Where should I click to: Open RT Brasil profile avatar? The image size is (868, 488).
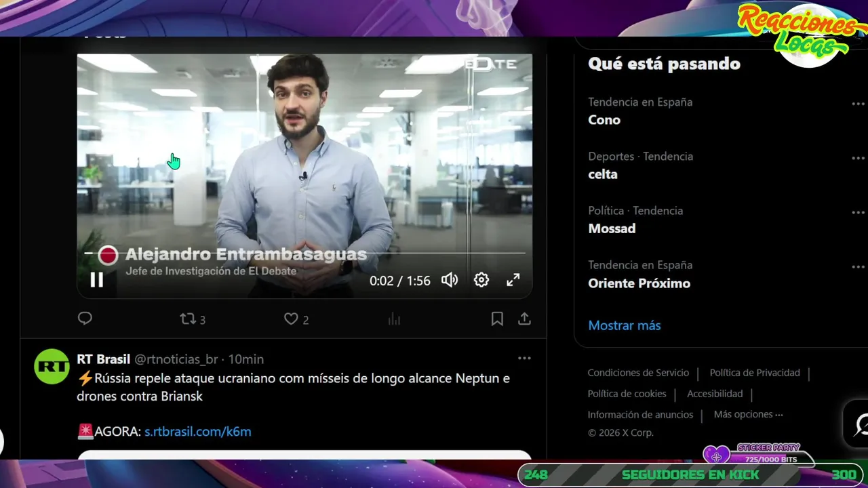coord(52,367)
